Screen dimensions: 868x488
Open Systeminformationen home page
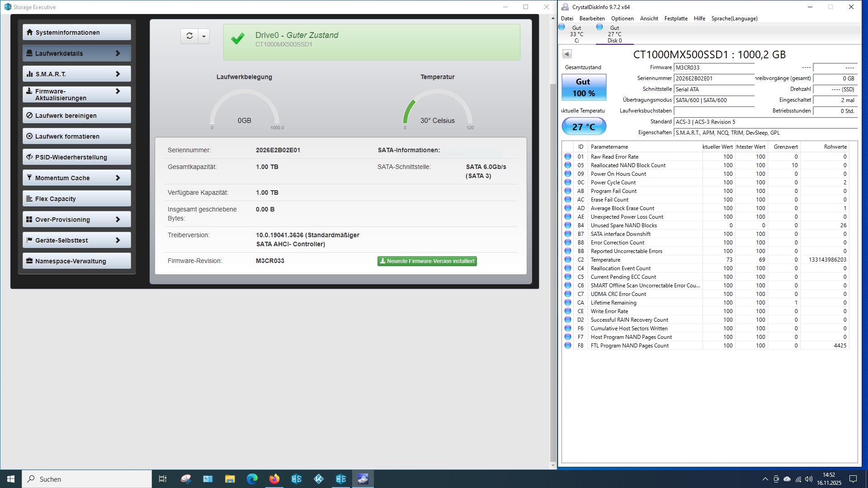[x=76, y=33]
